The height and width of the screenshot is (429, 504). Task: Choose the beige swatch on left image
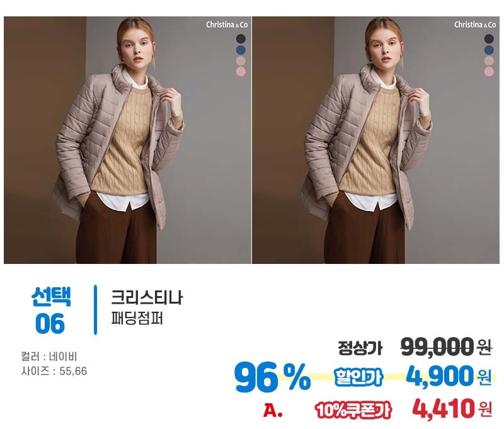pyautogui.click(x=241, y=60)
